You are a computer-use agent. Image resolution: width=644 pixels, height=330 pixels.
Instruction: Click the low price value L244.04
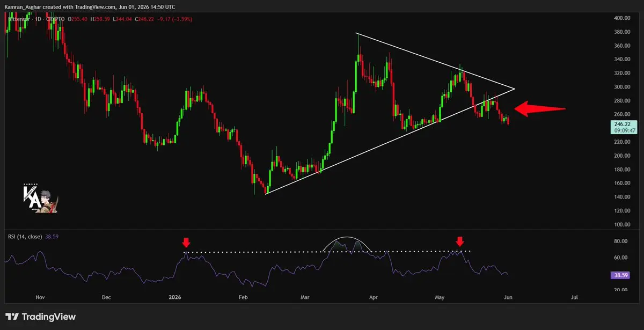pos(122,19)
